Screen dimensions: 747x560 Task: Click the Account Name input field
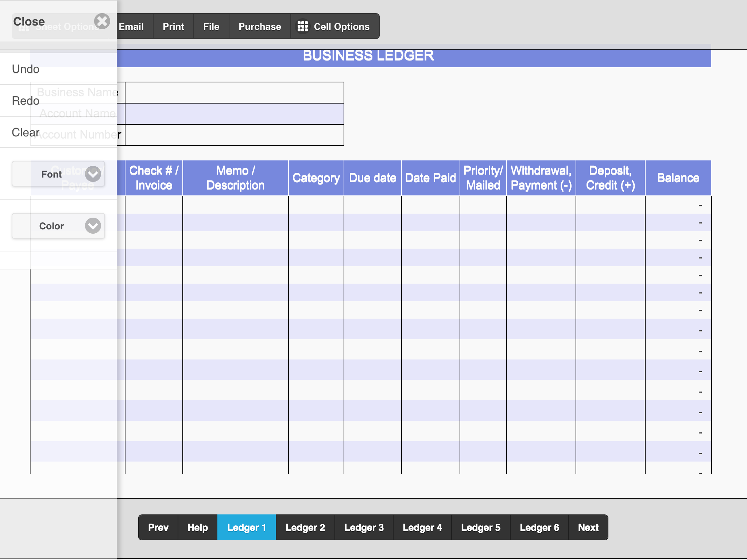[235, 114]
